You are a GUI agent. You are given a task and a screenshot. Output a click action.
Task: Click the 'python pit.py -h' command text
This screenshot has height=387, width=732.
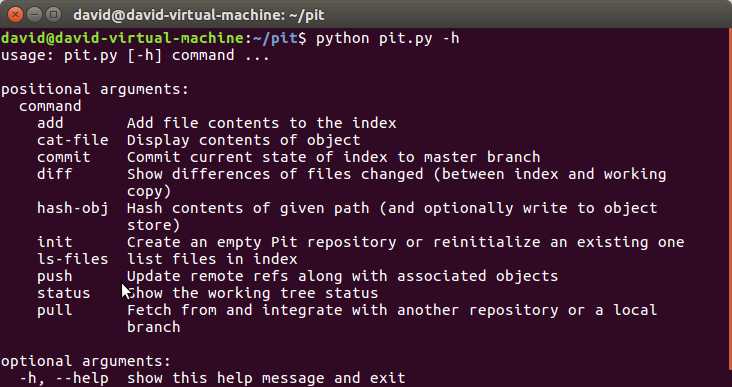[x=387, y=39]
